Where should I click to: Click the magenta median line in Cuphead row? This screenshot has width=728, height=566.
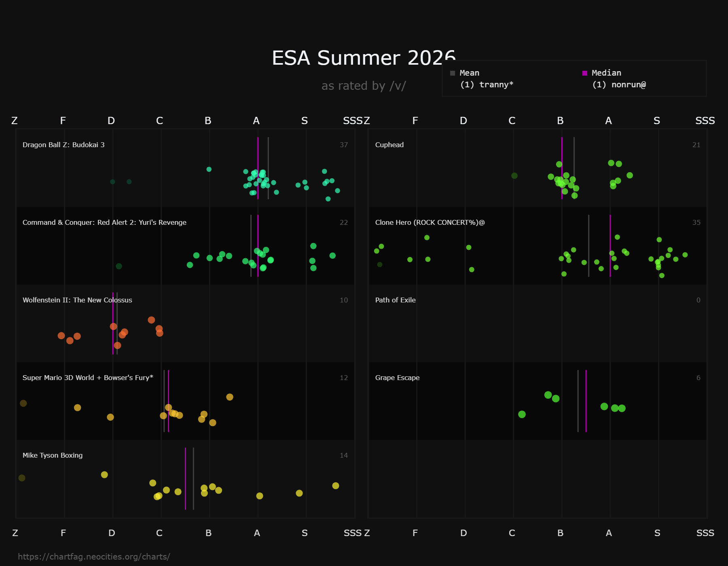tap(562, 168)
